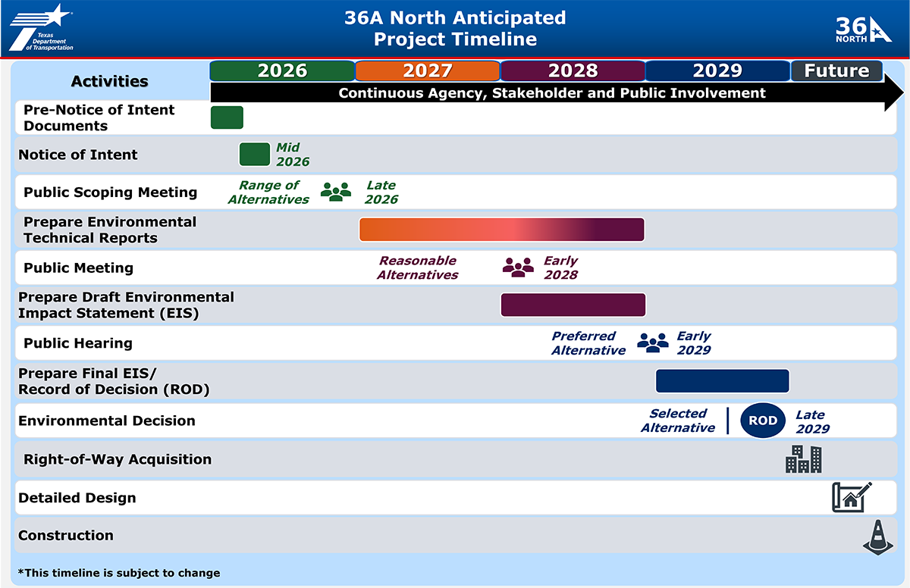Click the 36A North Anticipated Project Timeline title
The width and height of the screenshot is (910, 588).
455,28
